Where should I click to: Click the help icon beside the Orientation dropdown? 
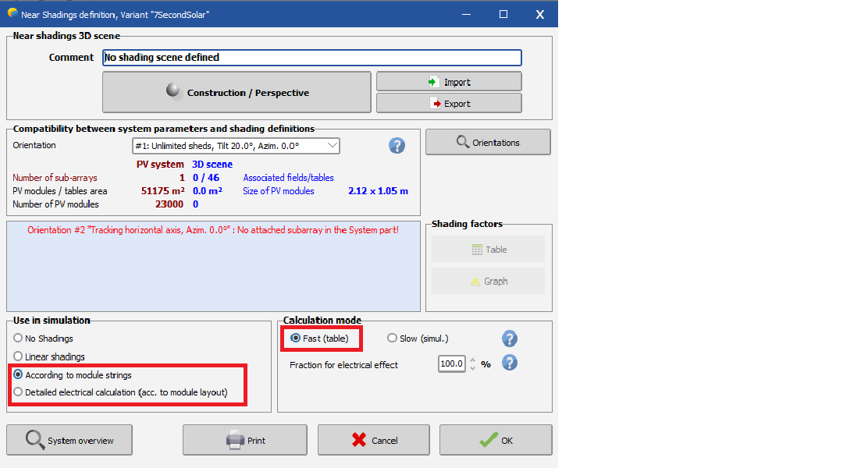[x=397, y=146]
